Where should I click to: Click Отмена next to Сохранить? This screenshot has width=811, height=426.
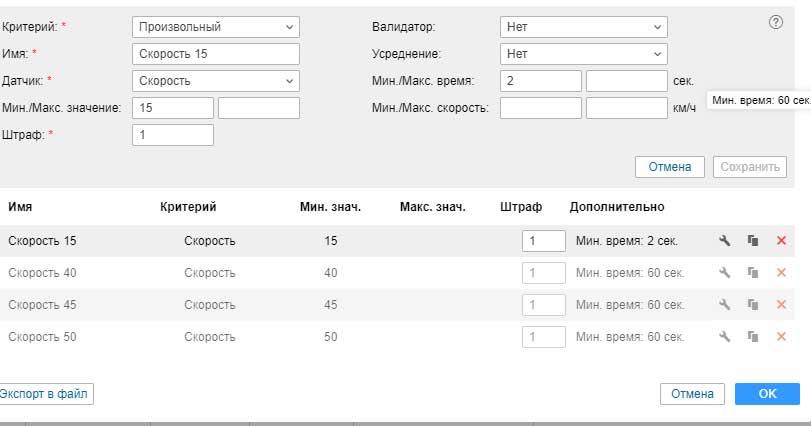[669, 167]
